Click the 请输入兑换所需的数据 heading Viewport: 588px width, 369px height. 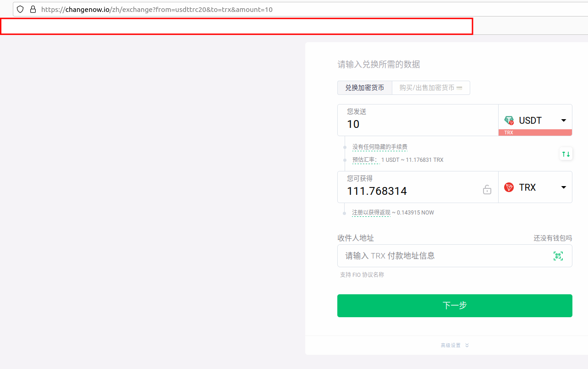379,65
